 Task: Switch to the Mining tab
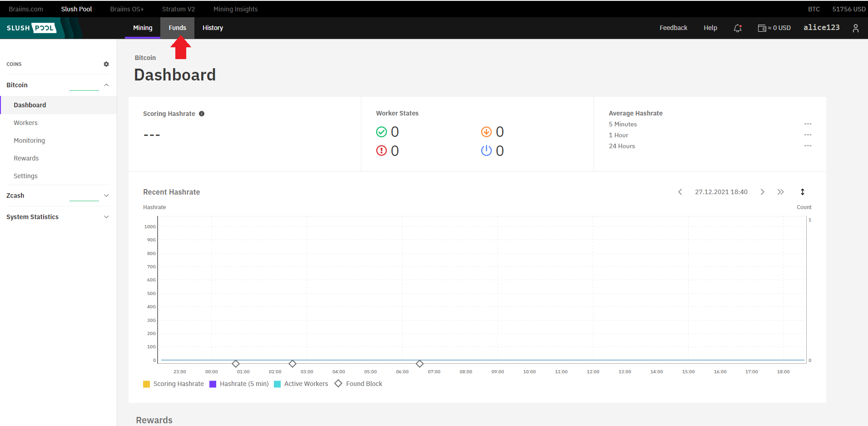(x=143, y=28)
